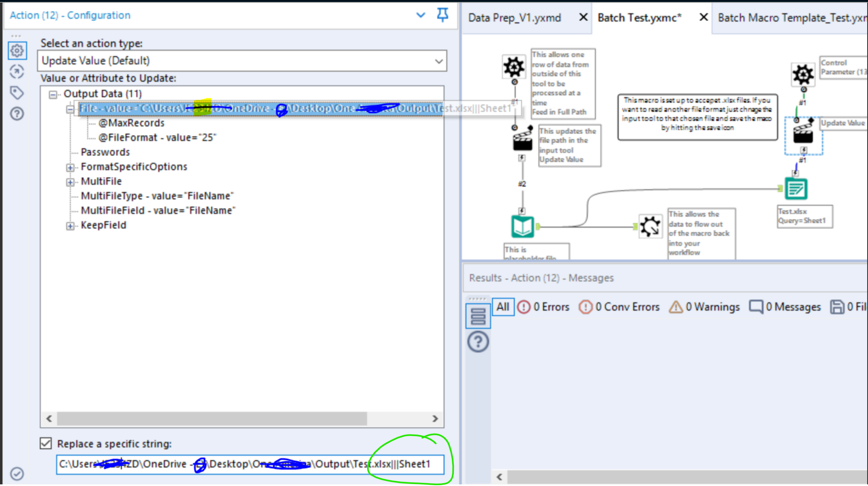Select the @FileFormat value tree item
The height and width of the screenshot is (486, 868).
[x=157, y=138]
